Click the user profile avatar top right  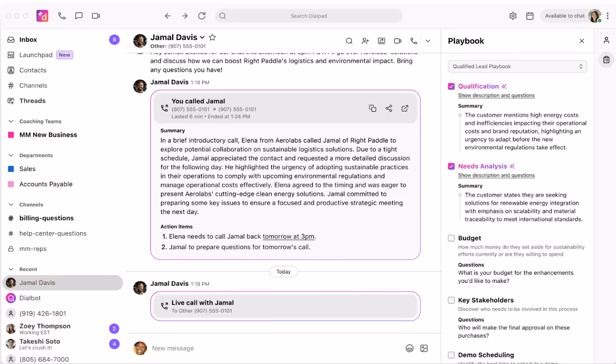coord(595,16)
